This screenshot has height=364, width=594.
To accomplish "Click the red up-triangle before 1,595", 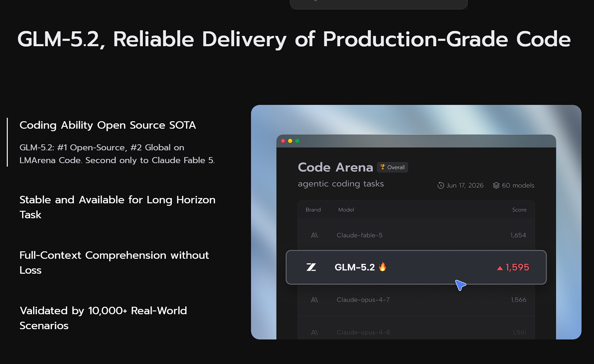I will pos(500,268).
